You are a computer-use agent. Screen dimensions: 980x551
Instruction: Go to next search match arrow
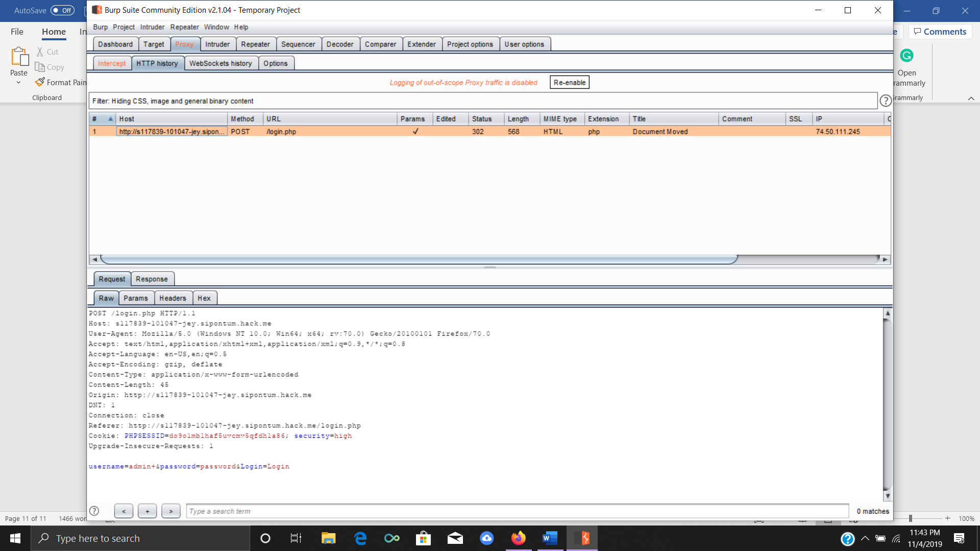pyautogui.click(x=171, y=511)
